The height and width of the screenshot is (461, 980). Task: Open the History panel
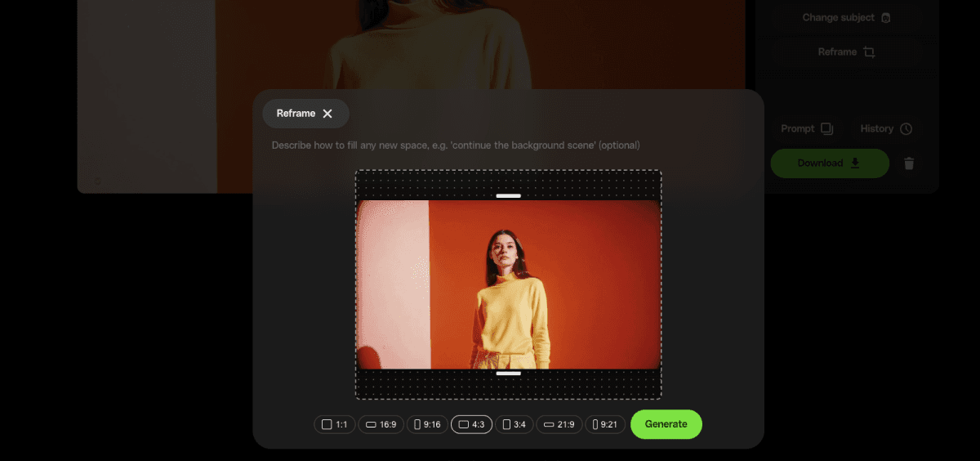(x=886, y=128)
